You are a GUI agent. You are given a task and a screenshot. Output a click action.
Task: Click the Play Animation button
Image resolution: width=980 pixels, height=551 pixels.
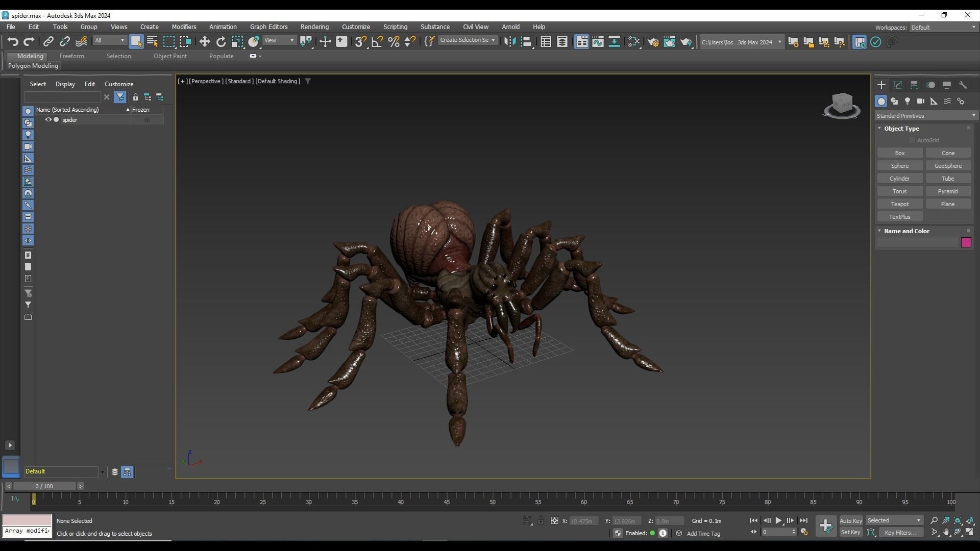click(x=778, y=520)
